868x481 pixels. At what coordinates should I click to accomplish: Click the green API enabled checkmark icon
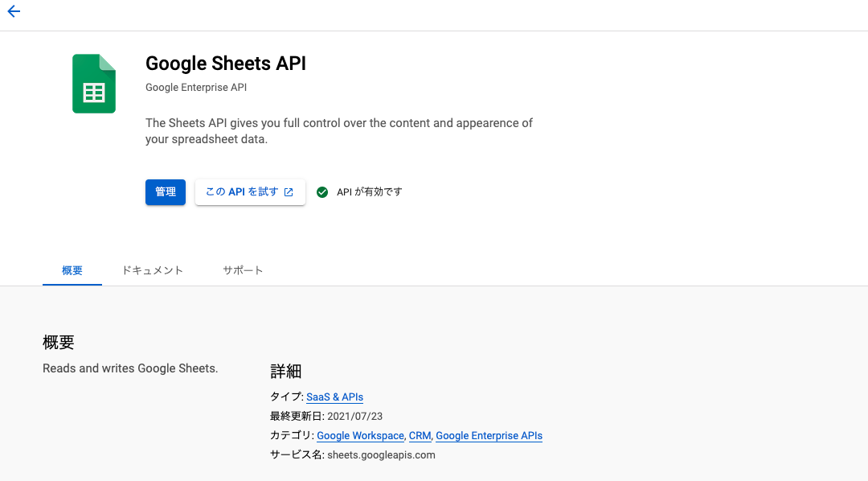click(322, 192)
